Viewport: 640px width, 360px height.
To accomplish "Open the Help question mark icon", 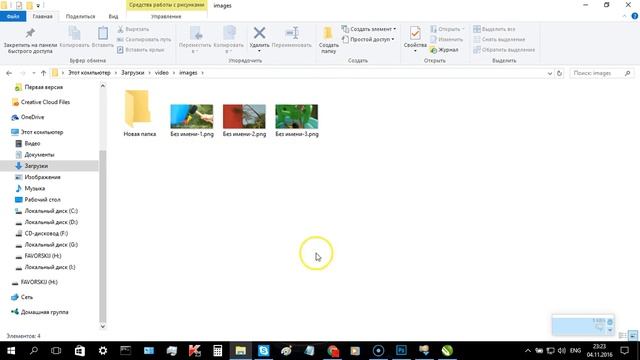I will (635, 16).
